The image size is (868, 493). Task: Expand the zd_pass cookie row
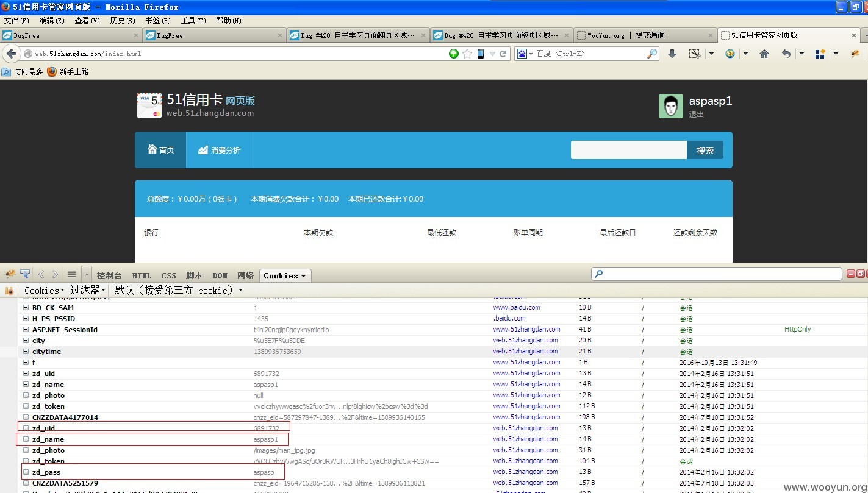click(x=26, y=472)
